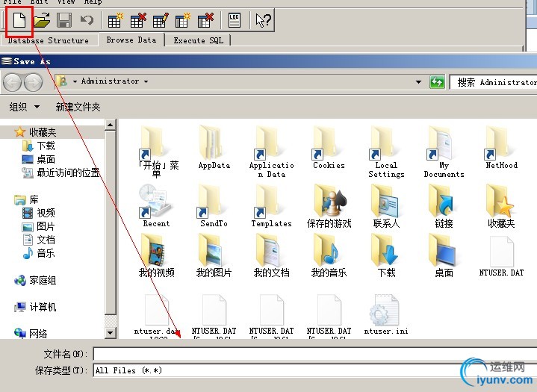Click the green refresh button
The image size is (537, 392).
coord(437,82)
